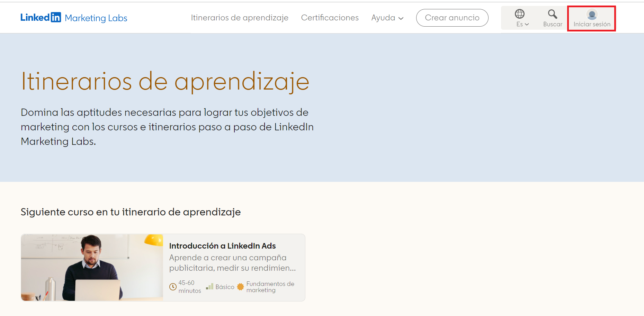Go to the Certificaciones menu item
Screen dimensions: 644x316
(330, 18)
